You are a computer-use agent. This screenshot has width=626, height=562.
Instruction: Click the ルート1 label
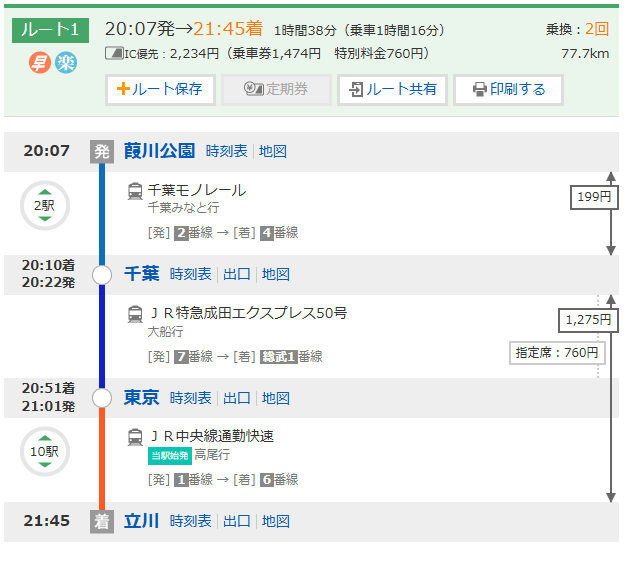[50, 30]
